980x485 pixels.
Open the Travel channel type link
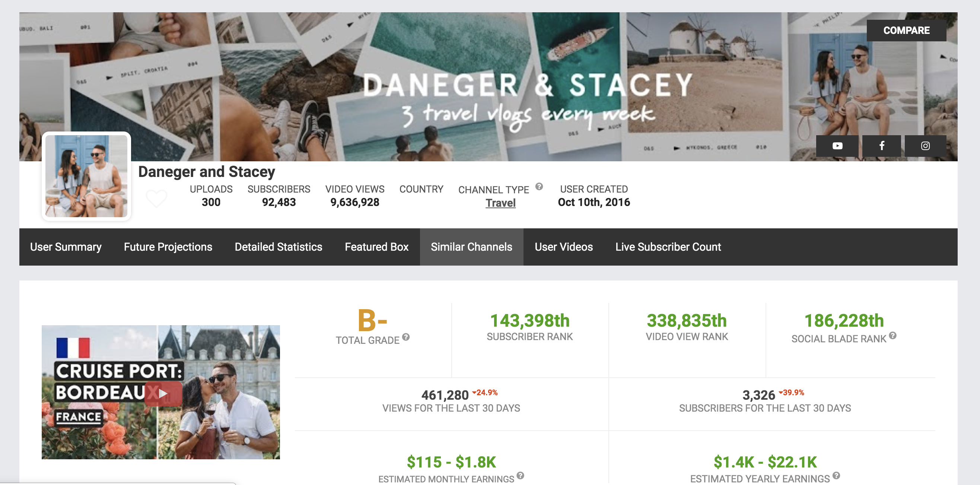[500, 203]
